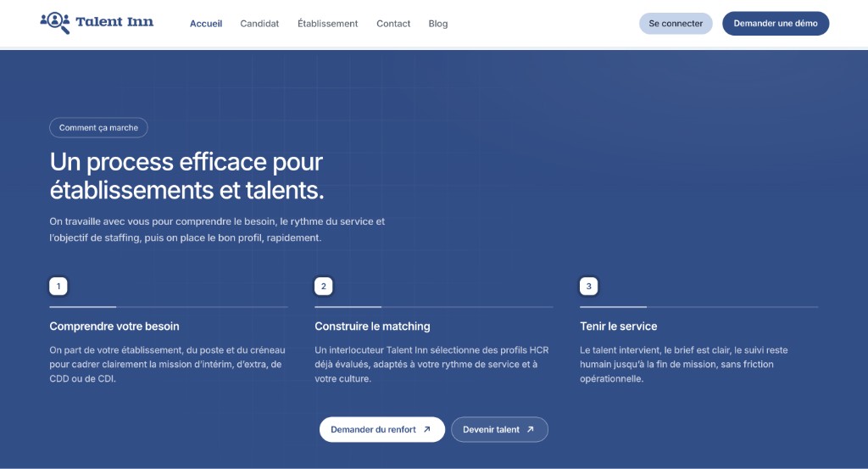Select the Construire le matching heading
This screenshot has width=868, height=469.
tap(372, 327)
